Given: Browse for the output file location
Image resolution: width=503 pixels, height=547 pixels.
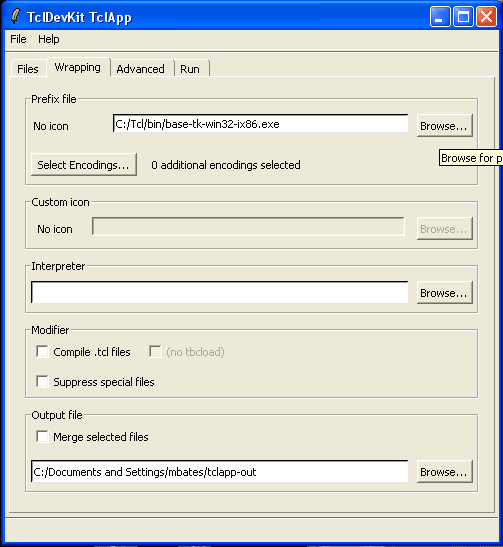Looking at the screenshot, I should point(444,472).
